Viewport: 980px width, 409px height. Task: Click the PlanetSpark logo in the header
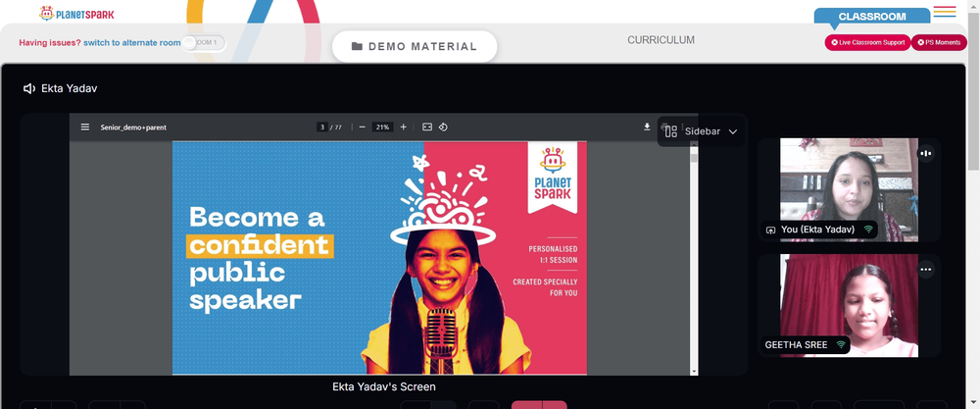(76, 13)
